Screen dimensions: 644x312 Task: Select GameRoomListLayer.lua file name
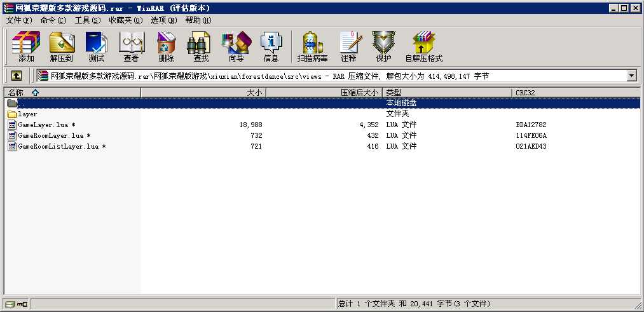point(62,146)
